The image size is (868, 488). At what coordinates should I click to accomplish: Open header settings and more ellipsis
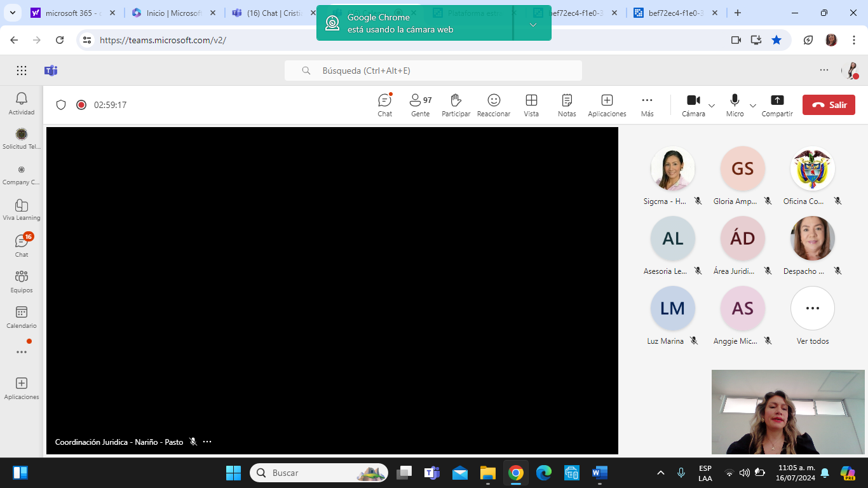coord(824,71)
